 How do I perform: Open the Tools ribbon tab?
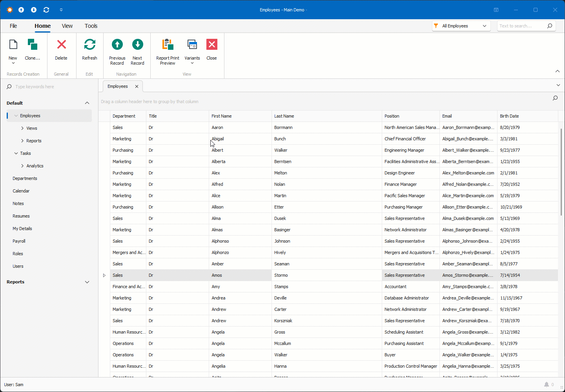(91, 26)
